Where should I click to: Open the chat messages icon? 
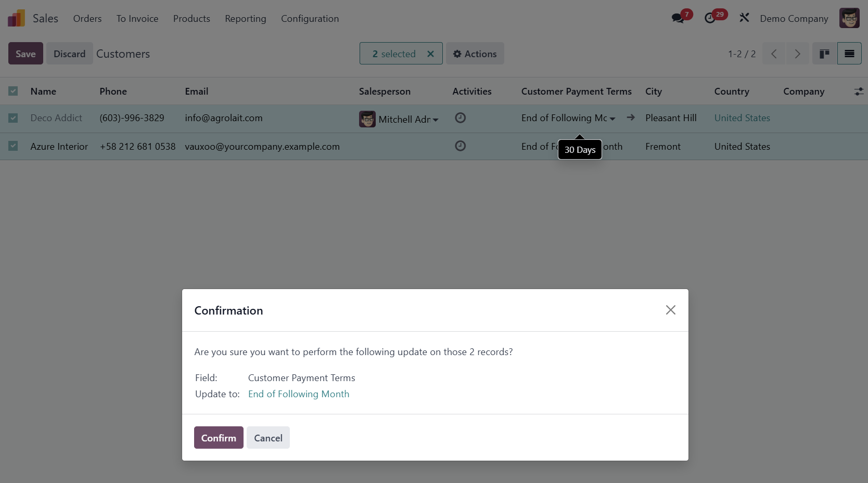click(x=678, y=18)
